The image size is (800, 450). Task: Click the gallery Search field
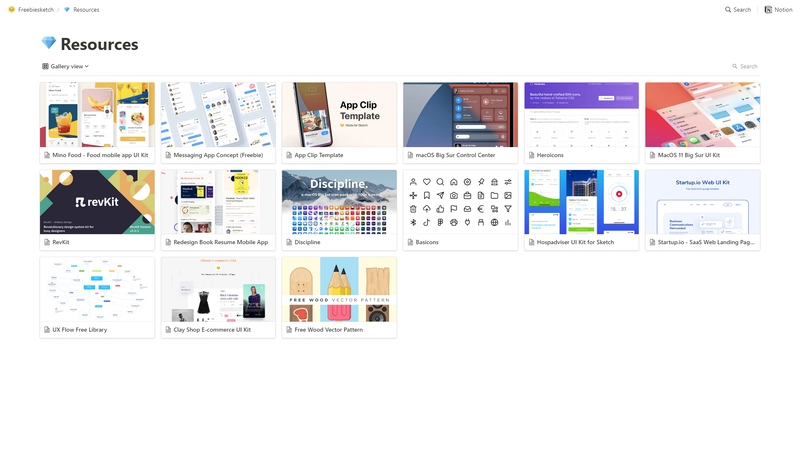[745, 66]
